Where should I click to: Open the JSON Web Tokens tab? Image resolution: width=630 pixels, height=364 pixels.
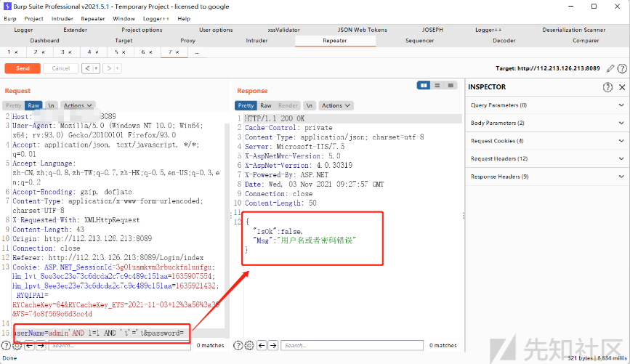pos(362,30)
